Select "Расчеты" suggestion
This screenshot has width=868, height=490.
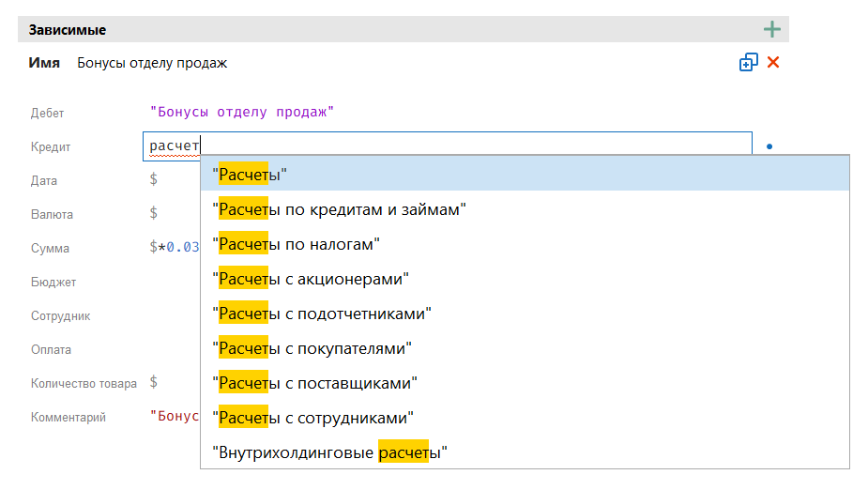pos(250,174)
